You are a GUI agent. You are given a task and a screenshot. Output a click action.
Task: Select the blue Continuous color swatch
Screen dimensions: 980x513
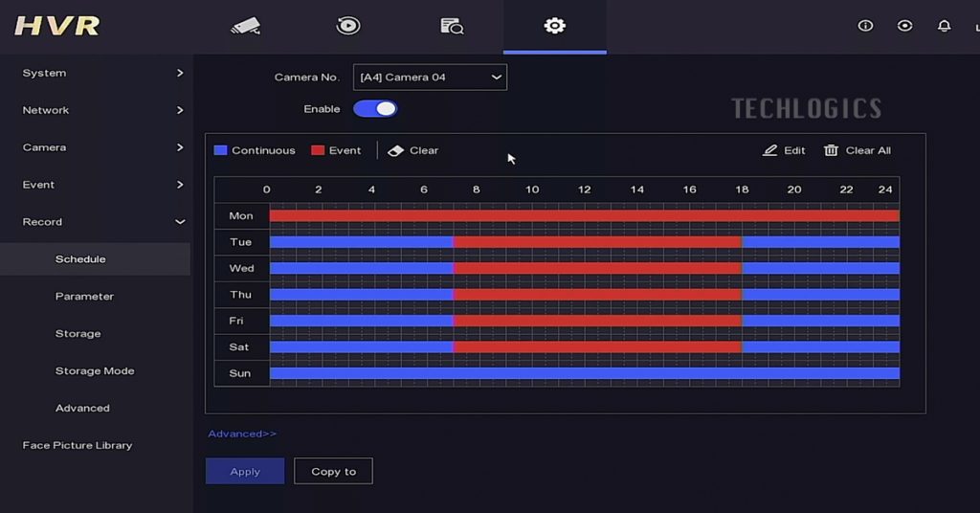pos(221,150)
